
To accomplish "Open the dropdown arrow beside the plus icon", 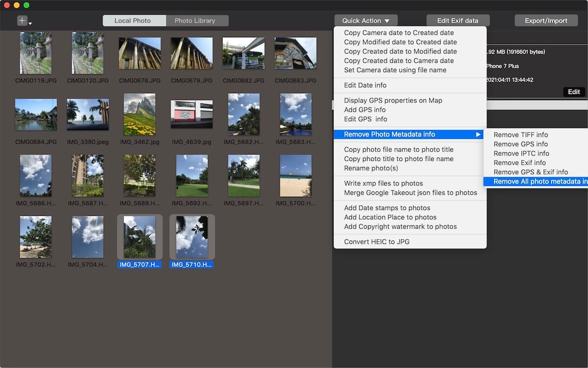I will tap(30, 23).
